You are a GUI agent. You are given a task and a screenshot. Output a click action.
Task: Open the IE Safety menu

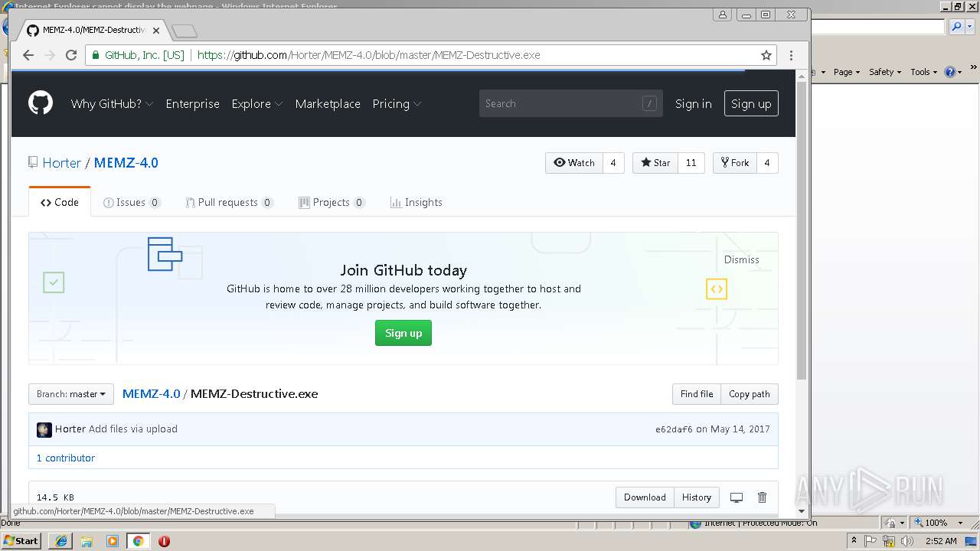point(885,72)
